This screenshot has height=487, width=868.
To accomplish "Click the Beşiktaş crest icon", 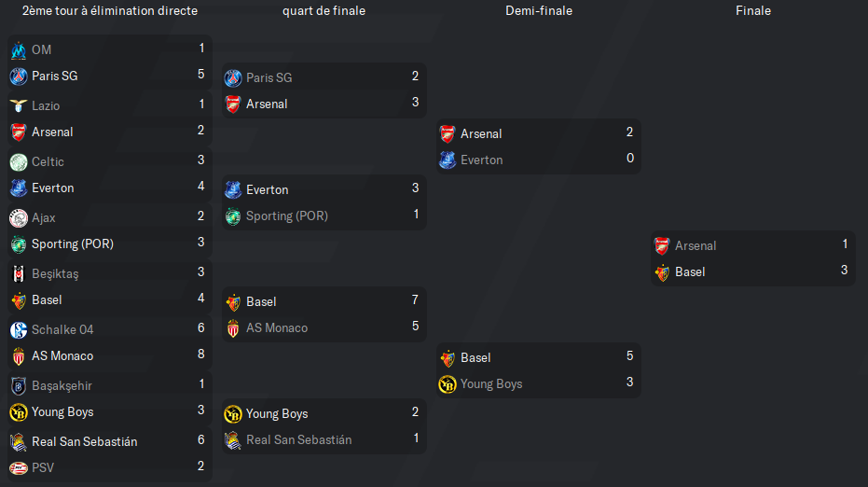I will click(x=19, y=273).
